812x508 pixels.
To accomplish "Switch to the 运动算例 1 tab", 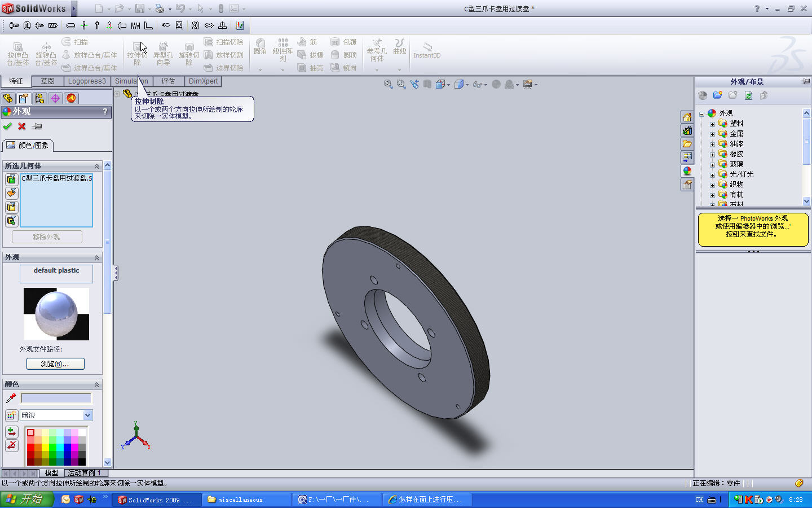I will coord(85,473).
